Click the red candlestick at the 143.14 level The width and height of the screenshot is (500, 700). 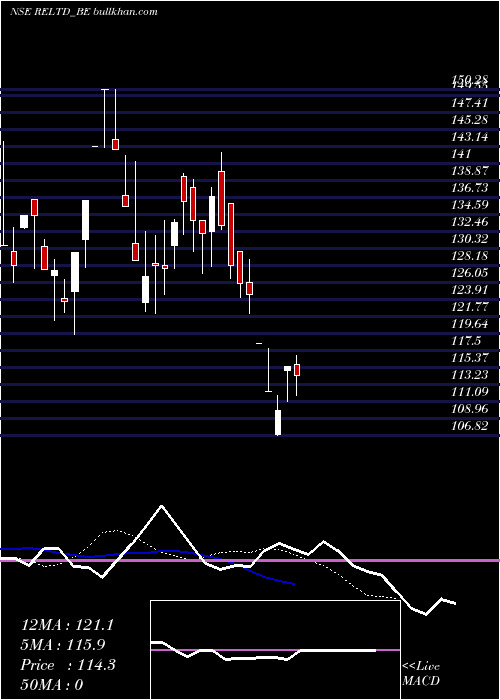point(115,144)
